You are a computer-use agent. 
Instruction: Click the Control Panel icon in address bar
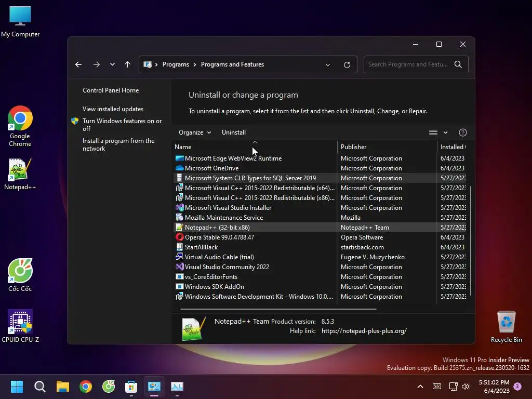click(x=148, y=64)
